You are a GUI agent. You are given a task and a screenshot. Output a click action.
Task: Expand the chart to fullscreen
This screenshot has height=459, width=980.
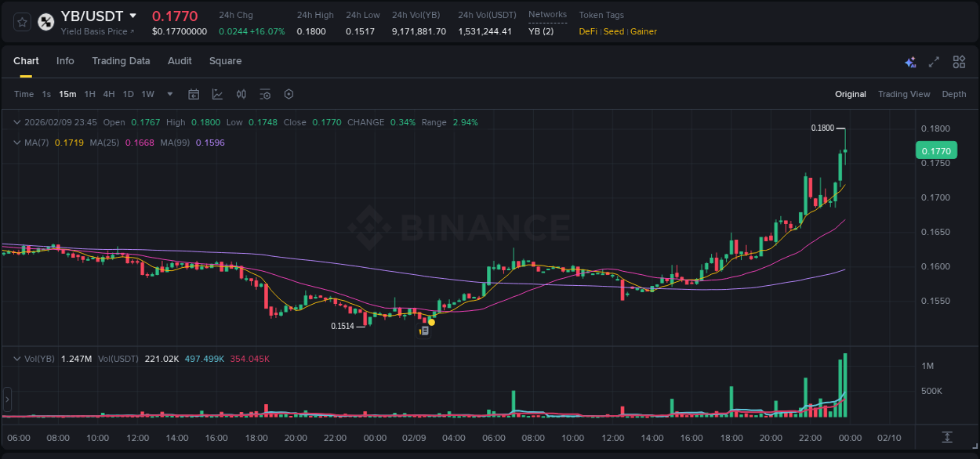[934, 61]
